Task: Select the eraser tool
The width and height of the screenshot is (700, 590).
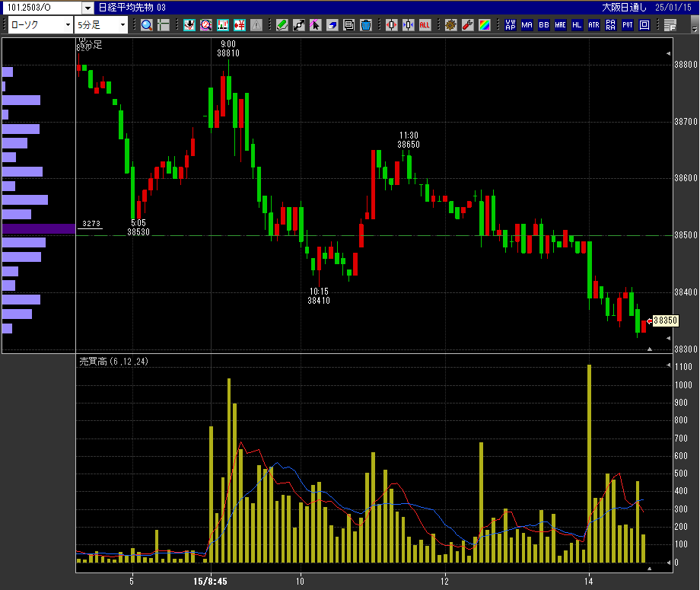Action: coord(332,25)
